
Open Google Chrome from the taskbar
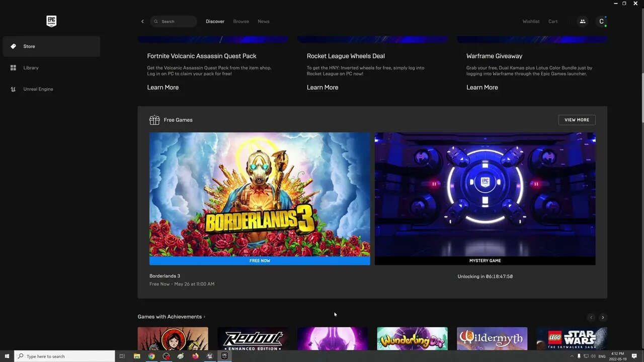click(151, 356)
